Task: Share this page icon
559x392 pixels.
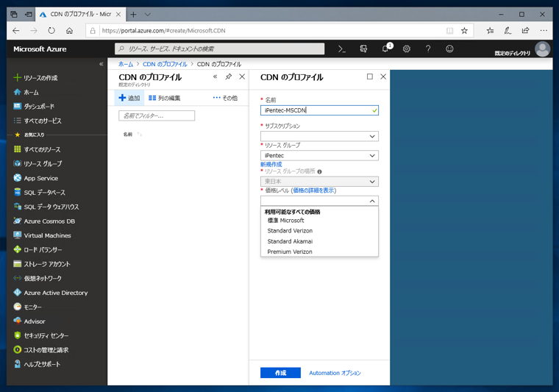Action: tap(525, 31)
